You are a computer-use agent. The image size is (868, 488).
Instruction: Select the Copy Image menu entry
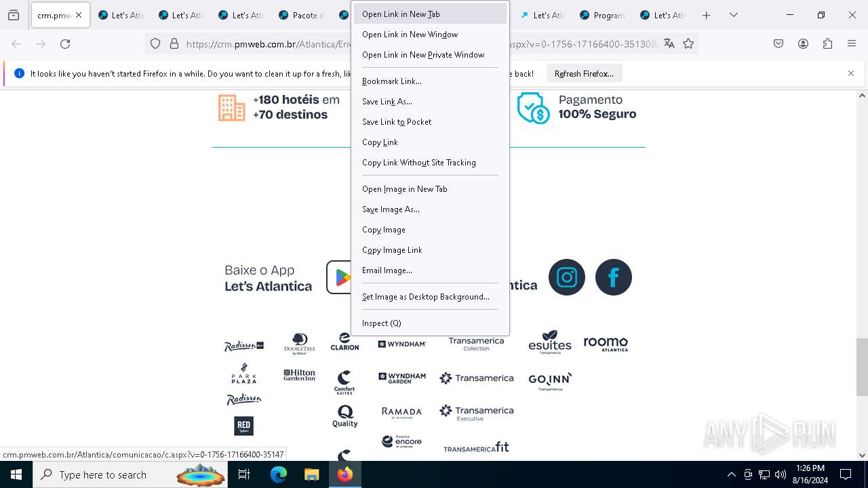click(430, 230)
